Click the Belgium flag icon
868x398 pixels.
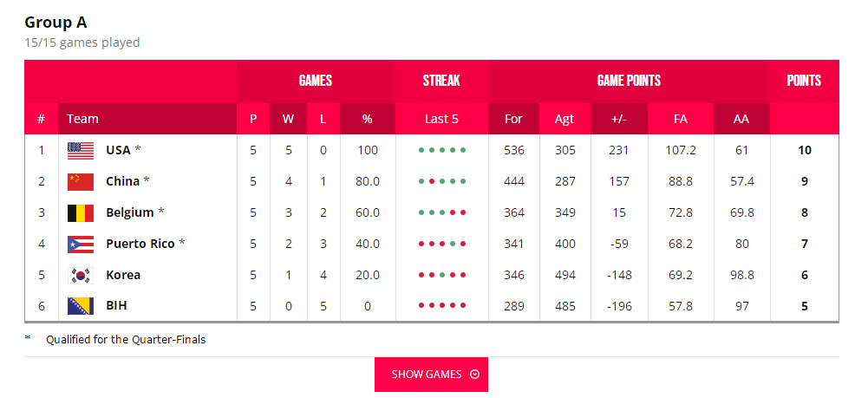[x=81, y=212]
